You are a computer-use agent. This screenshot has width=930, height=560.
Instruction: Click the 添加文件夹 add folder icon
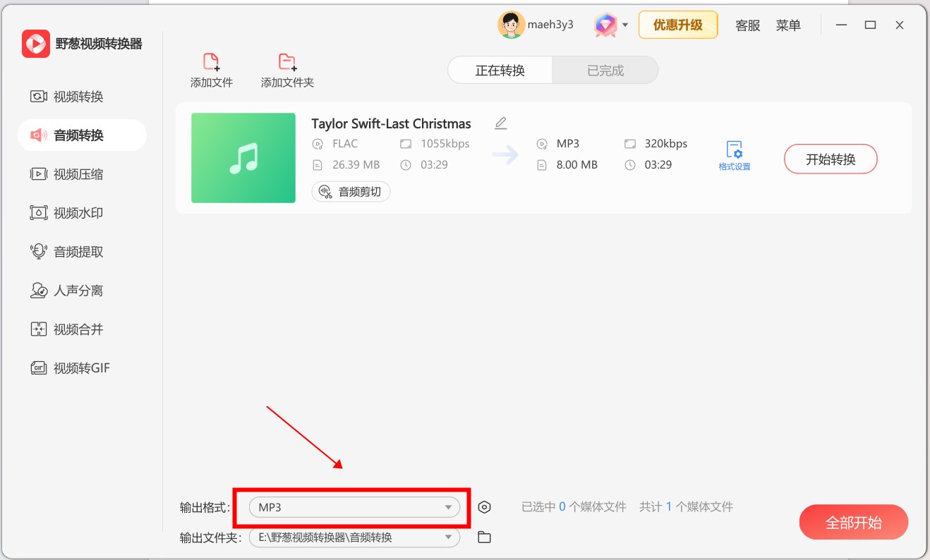[x=286, y=62]
